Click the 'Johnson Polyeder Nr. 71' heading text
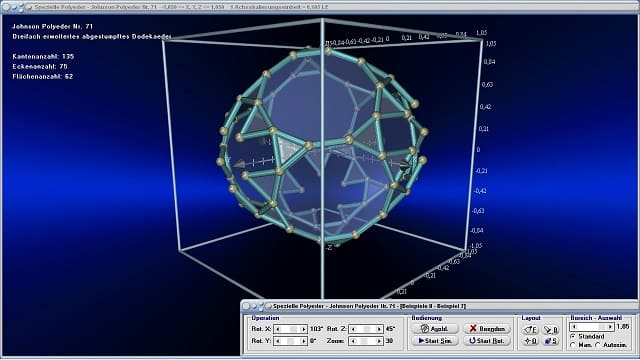 (x=53, y=26)
